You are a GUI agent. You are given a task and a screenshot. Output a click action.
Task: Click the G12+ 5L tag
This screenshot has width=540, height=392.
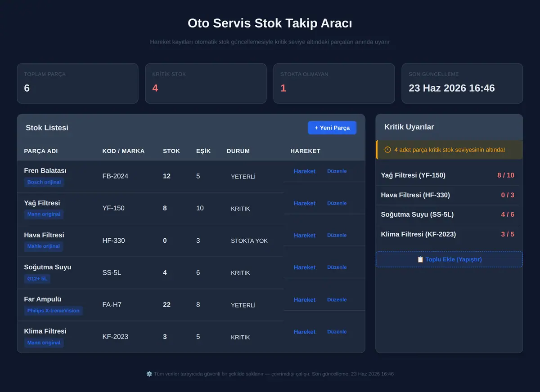click(x=37, y=278)
